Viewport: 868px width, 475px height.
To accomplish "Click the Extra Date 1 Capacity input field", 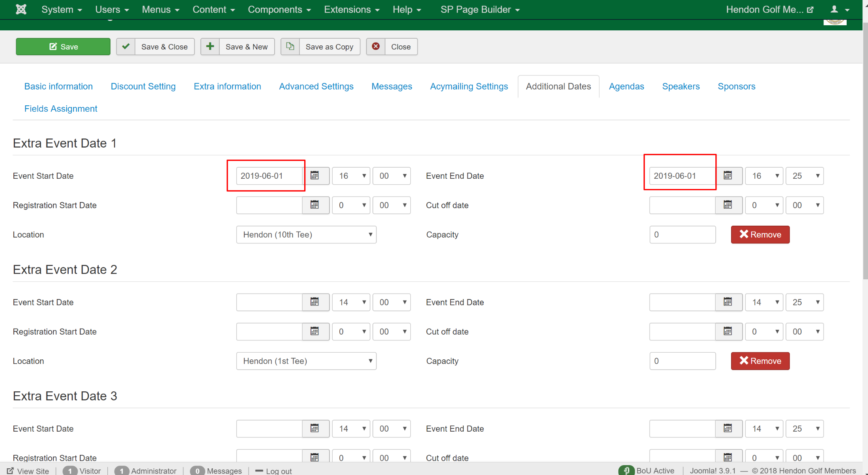I will coord(682,235).
